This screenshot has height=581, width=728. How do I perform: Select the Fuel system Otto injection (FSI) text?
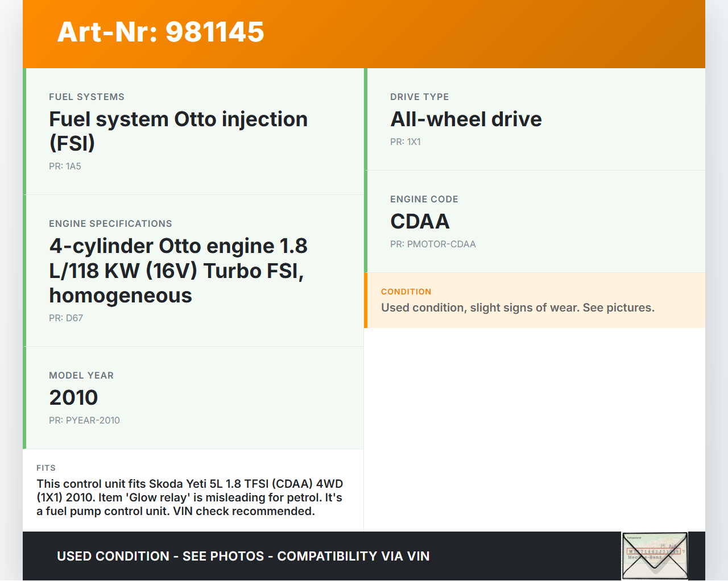[x=178, y=131]
